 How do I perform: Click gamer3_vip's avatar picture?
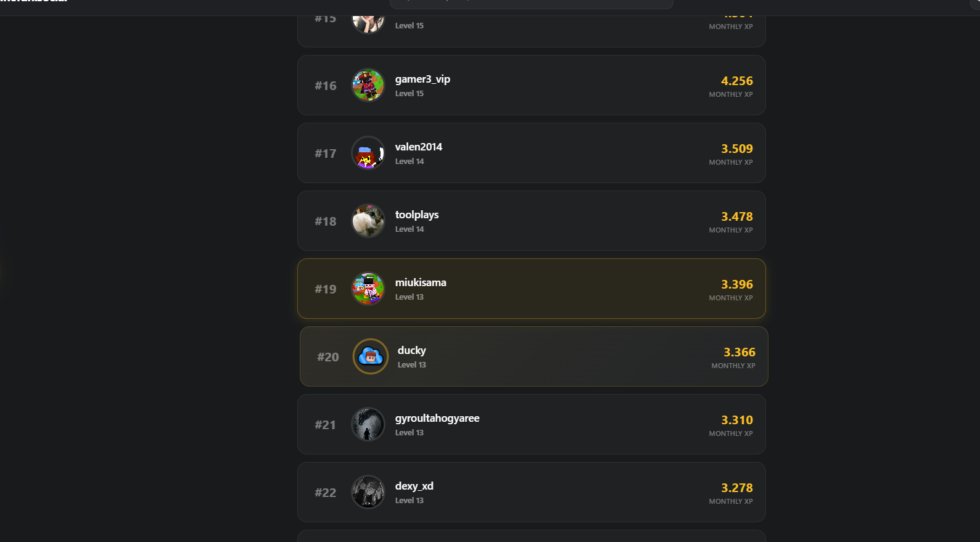[x=368, y=85]
